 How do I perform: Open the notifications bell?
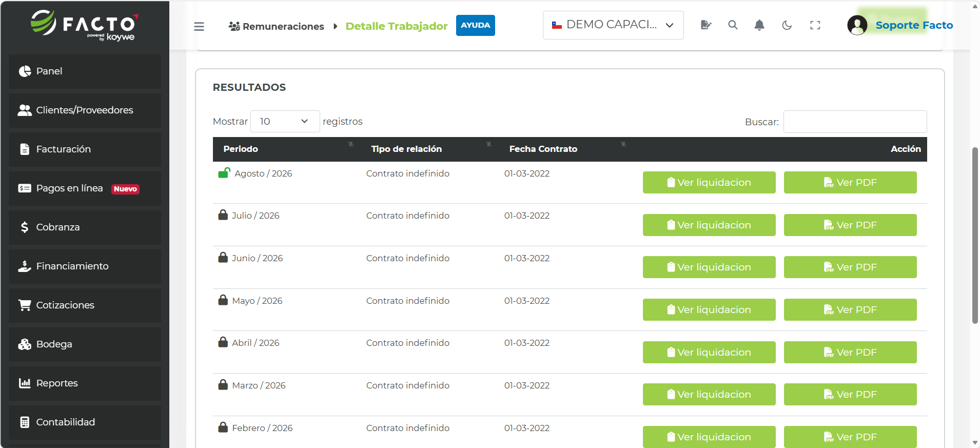759,25
